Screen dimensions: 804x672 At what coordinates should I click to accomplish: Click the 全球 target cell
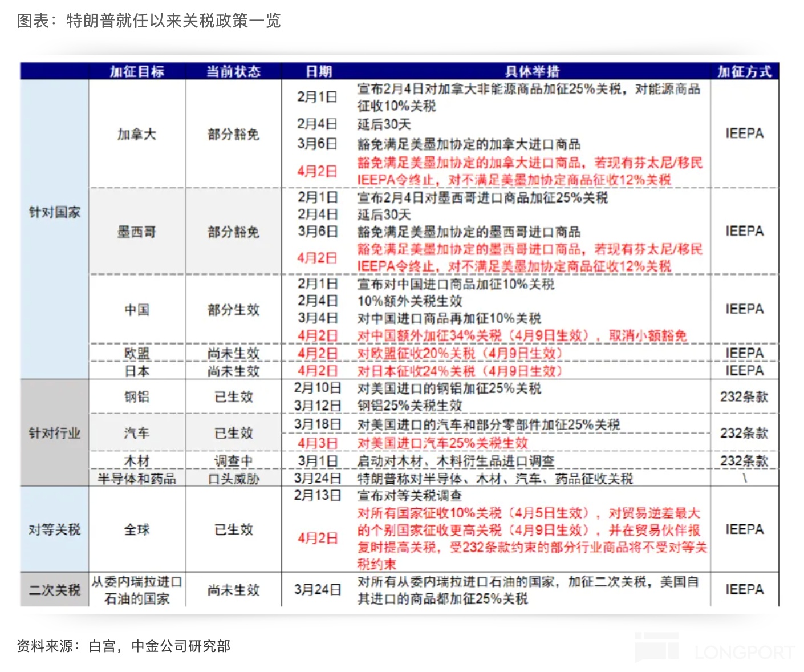(x=137, y=529)
